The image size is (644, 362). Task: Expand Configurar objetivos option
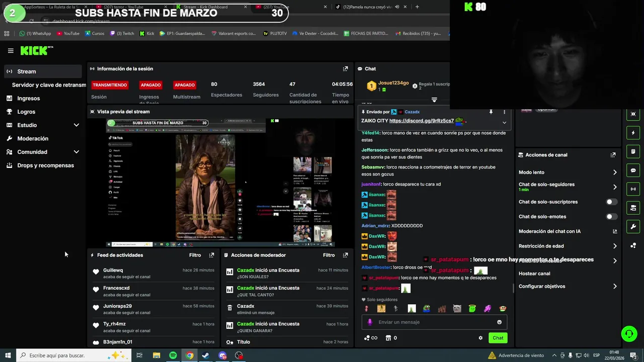pos(615,287)
